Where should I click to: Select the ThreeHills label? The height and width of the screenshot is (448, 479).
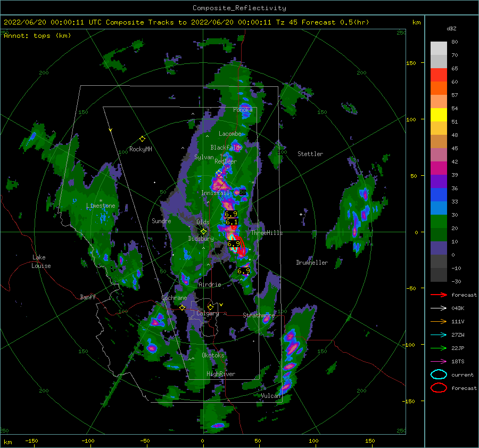pyautogui.click(x=267, y=233)
